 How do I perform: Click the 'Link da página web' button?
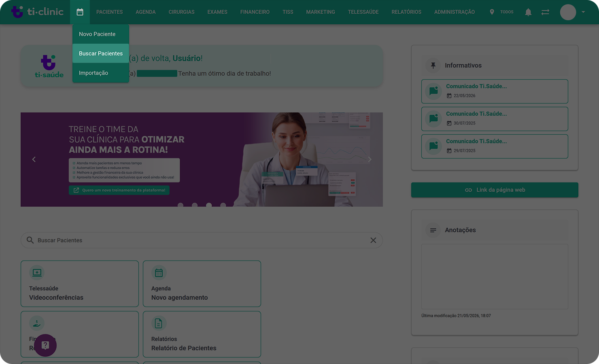(495, 190)
